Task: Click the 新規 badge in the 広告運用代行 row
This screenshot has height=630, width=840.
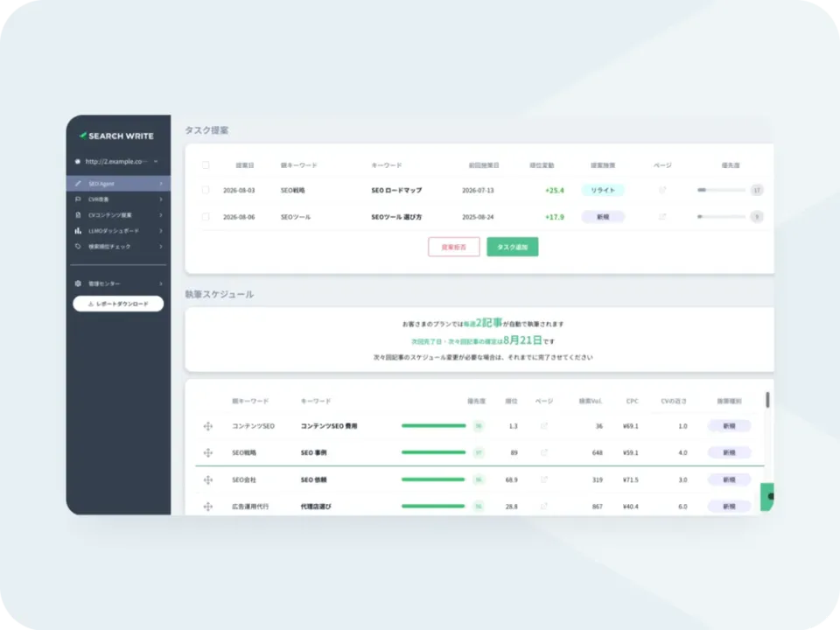Action: [x=729, y=507]
